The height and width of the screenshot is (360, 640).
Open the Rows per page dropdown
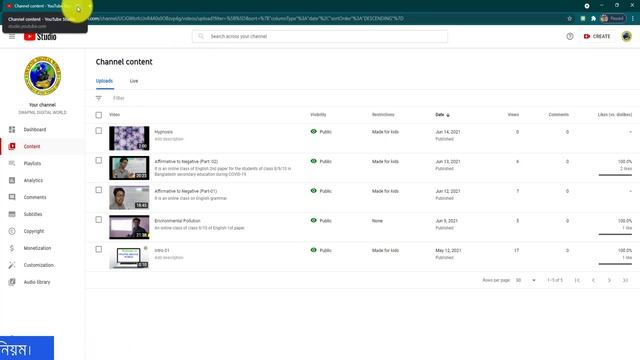click(x=525, y=280)
